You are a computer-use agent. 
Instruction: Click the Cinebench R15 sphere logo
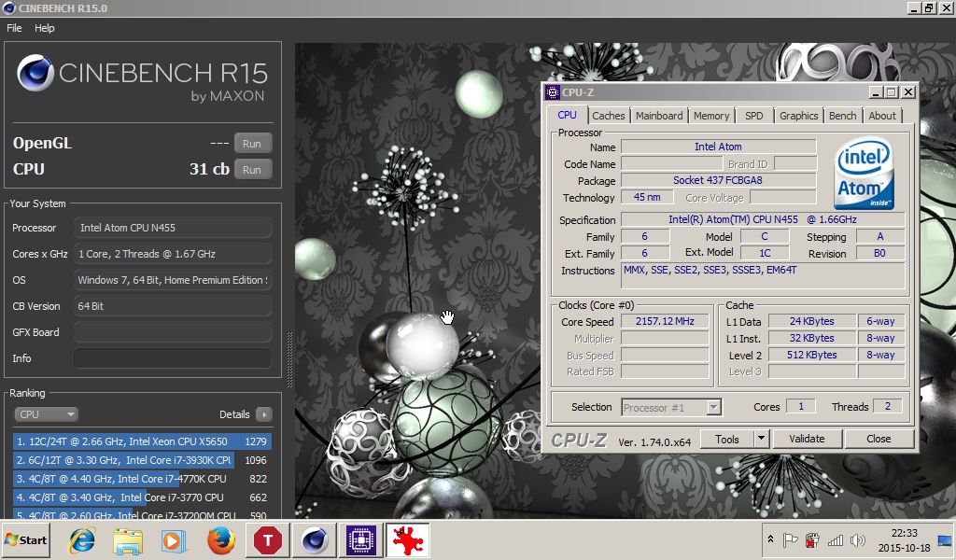[x=35, y=73]
